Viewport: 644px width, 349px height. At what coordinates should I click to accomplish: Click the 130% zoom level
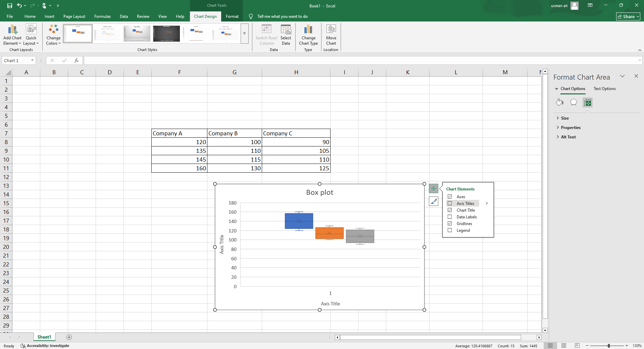pyautogui.click(x=637, y=346)
